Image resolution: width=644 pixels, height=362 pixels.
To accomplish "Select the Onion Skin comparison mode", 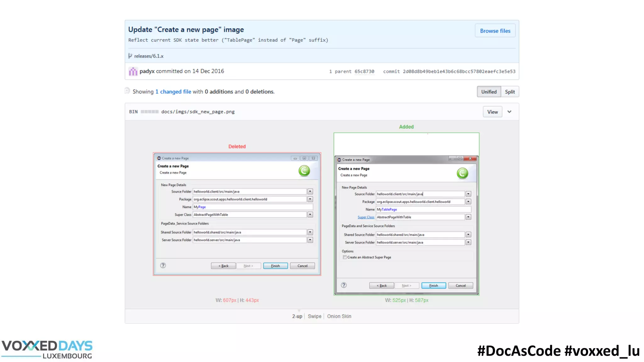I will point(339,316).
